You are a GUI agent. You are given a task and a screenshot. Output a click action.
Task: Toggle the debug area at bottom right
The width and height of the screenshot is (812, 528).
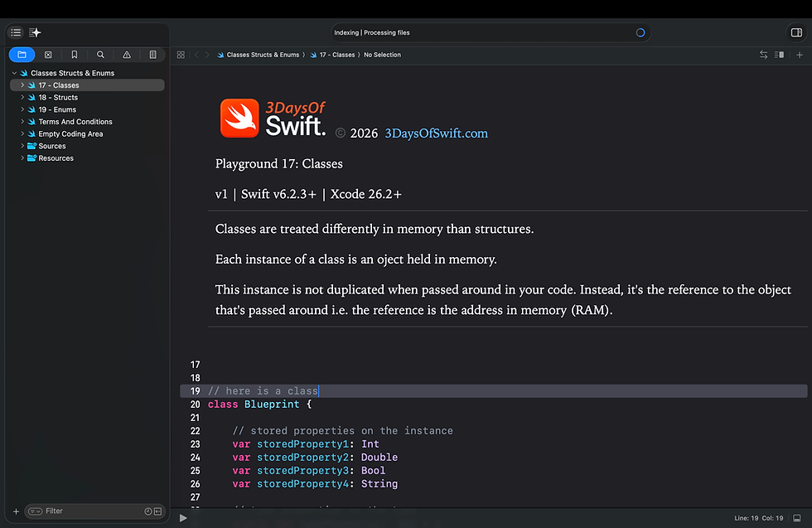(x=797, y=518)
